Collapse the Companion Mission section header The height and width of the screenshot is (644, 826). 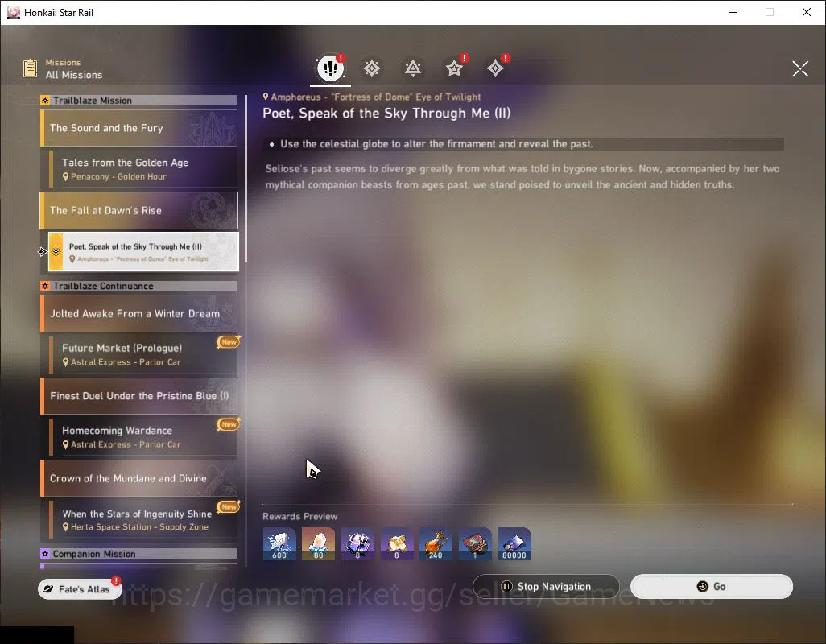pyautogui.click(x=139, y=554)
